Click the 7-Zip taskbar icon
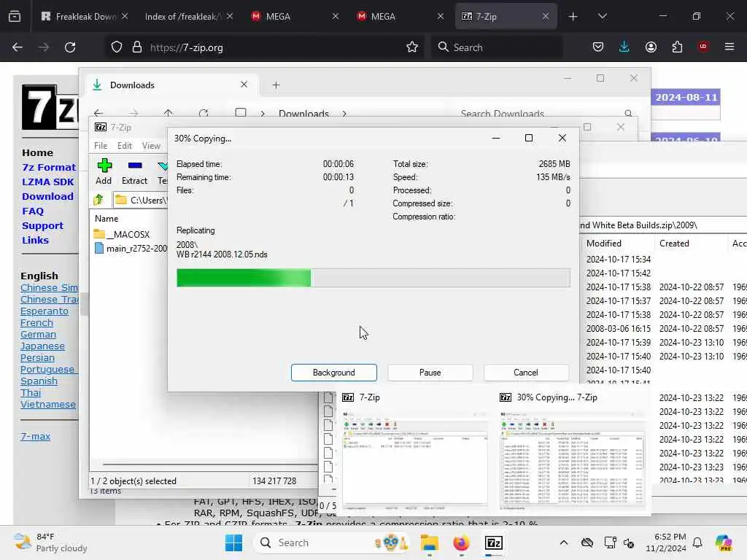The width and height of the screenshot is (747, 560). pyautogui.click(x=494, y=542)
